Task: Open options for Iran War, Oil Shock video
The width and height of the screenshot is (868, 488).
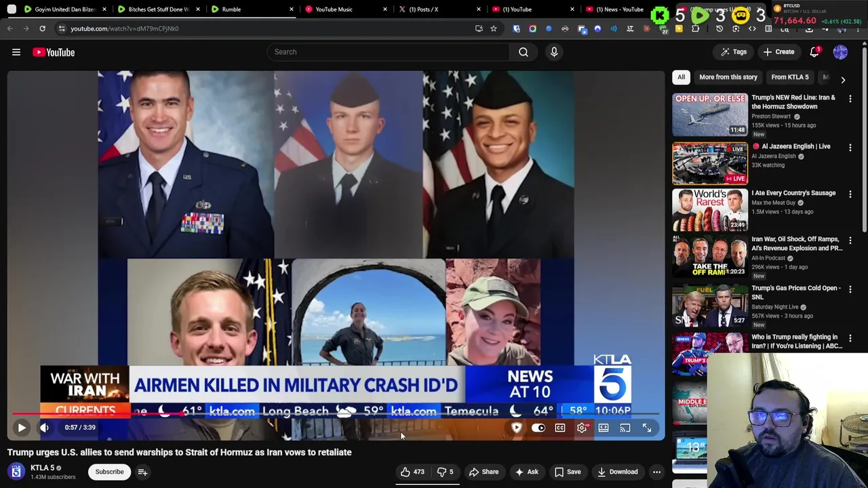Action: [x=850, y=241]
